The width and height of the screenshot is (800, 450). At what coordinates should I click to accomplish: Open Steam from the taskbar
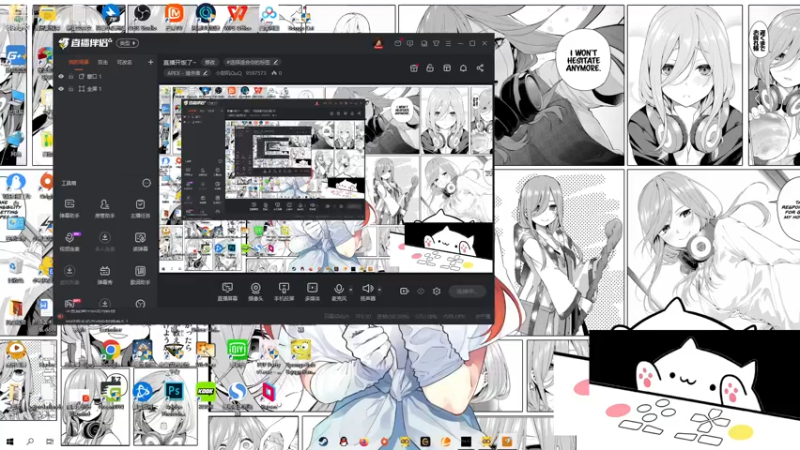click(323, 441)
